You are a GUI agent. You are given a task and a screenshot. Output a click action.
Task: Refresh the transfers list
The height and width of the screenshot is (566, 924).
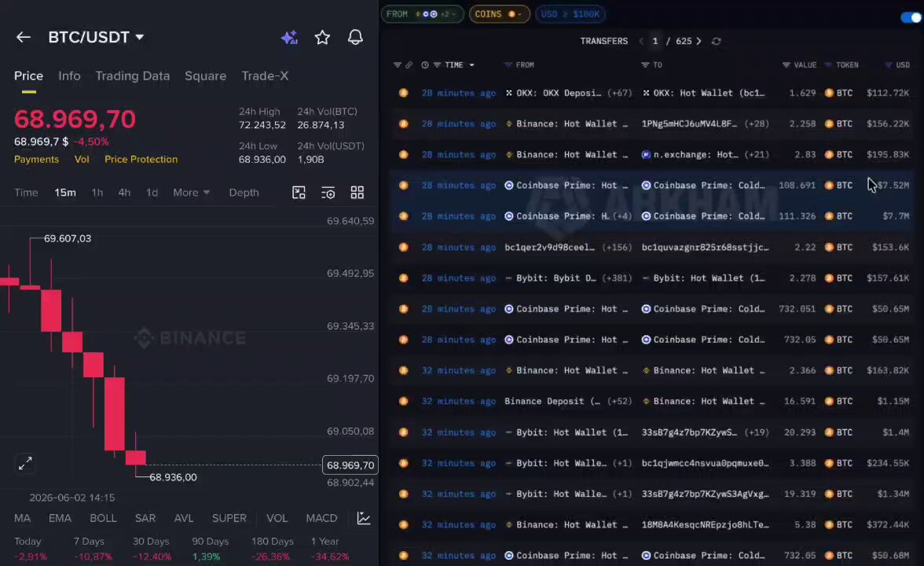tap(716, 41)
